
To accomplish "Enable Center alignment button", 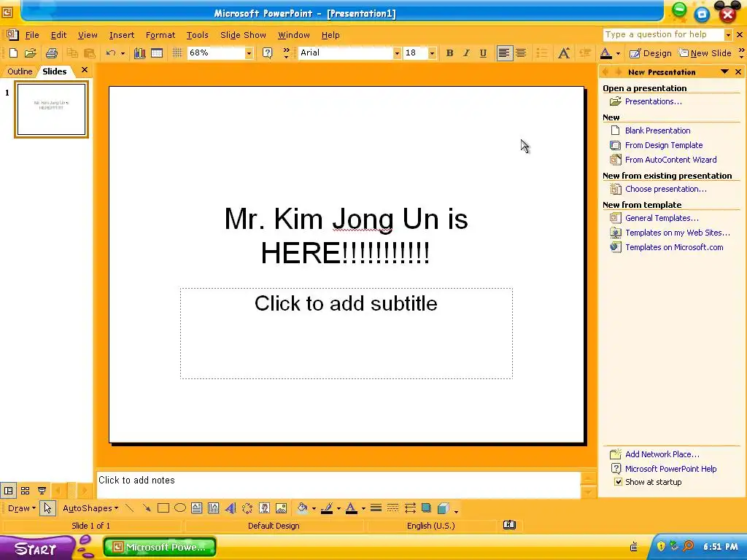I will point(521,53).
